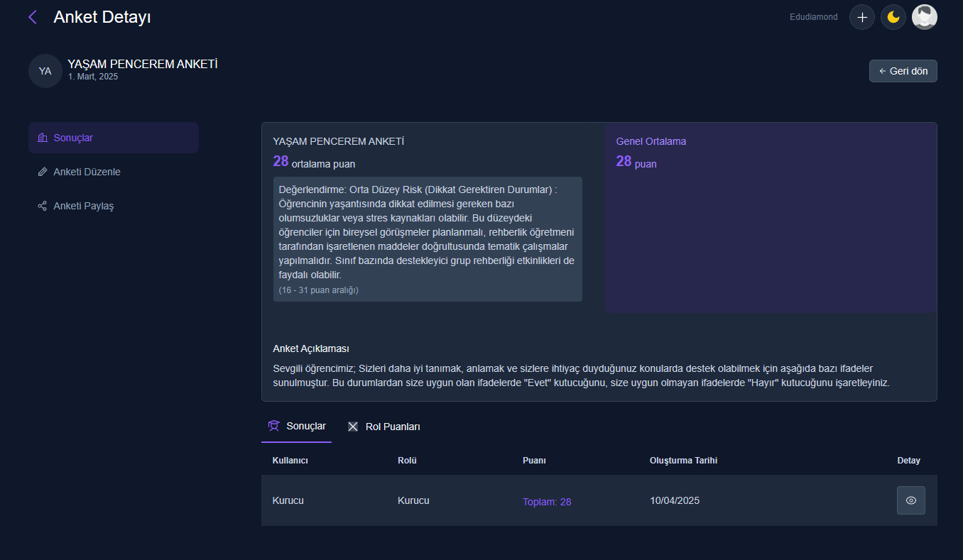The image size is (963, 560).
Task: Click the Anket Açıklaması heading
Action: pos(311,348)
